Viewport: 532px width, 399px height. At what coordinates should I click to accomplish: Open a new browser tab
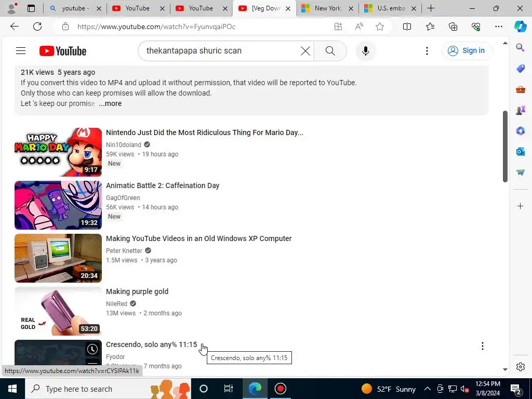431,8
